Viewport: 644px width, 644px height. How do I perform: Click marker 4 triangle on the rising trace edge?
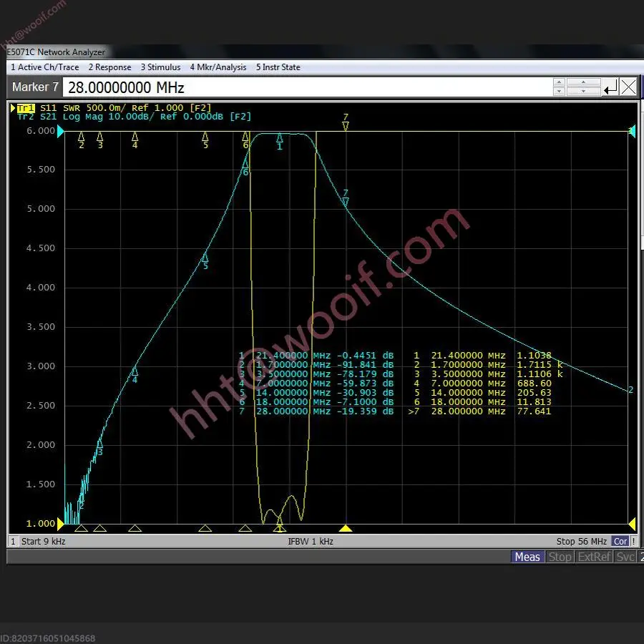pos(134,373)
